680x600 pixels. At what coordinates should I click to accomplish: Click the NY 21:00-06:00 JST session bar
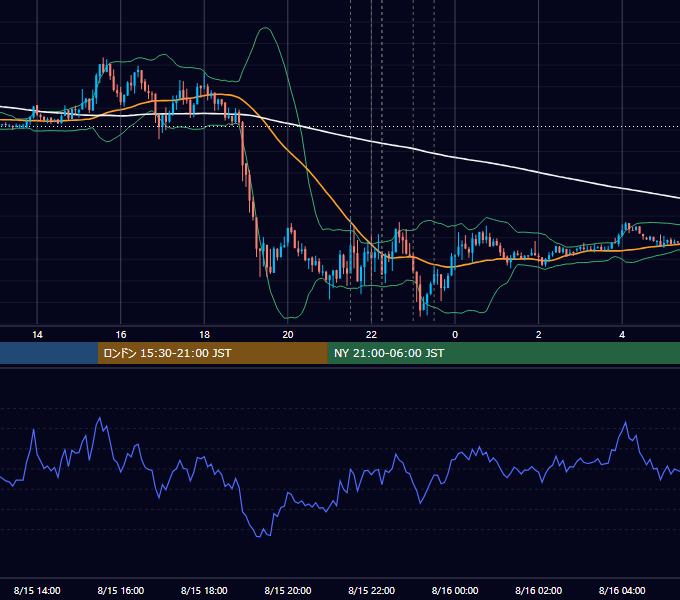(x=503, y=353)
